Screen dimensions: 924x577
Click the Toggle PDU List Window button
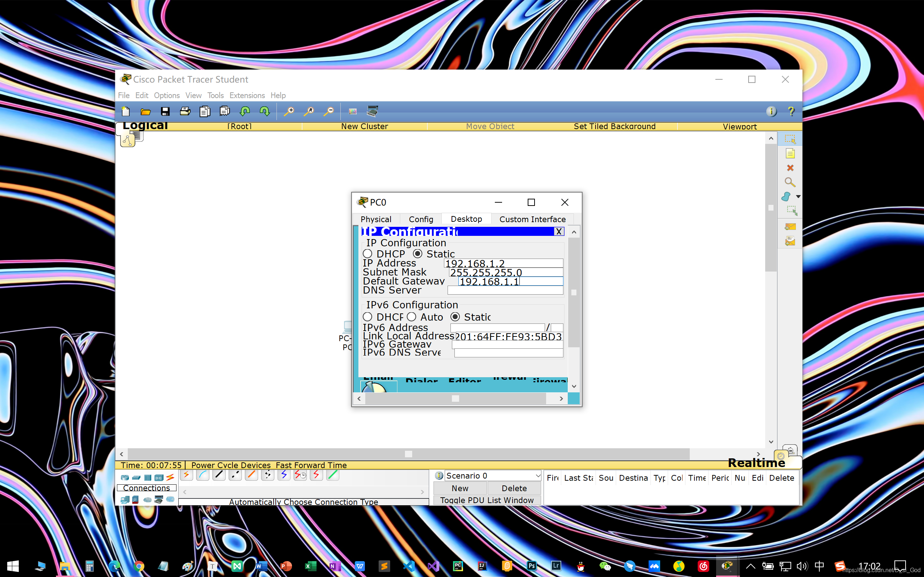[x=487, y=500]
